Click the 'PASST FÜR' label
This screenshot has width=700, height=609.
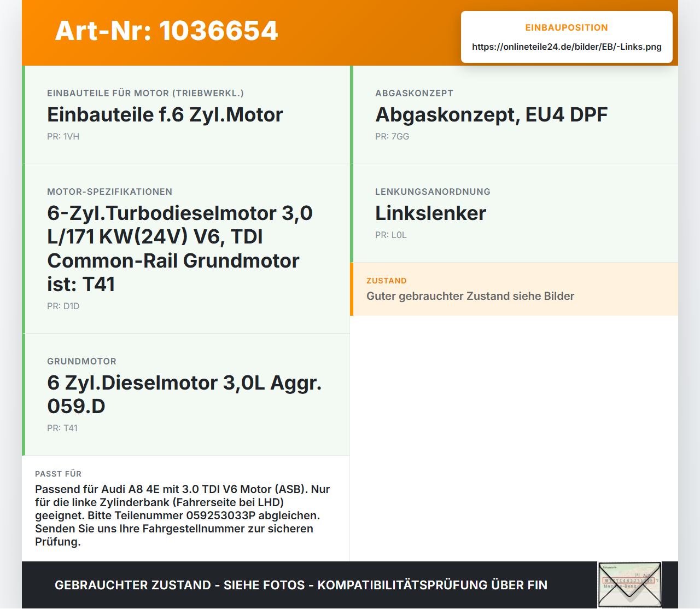58,474
